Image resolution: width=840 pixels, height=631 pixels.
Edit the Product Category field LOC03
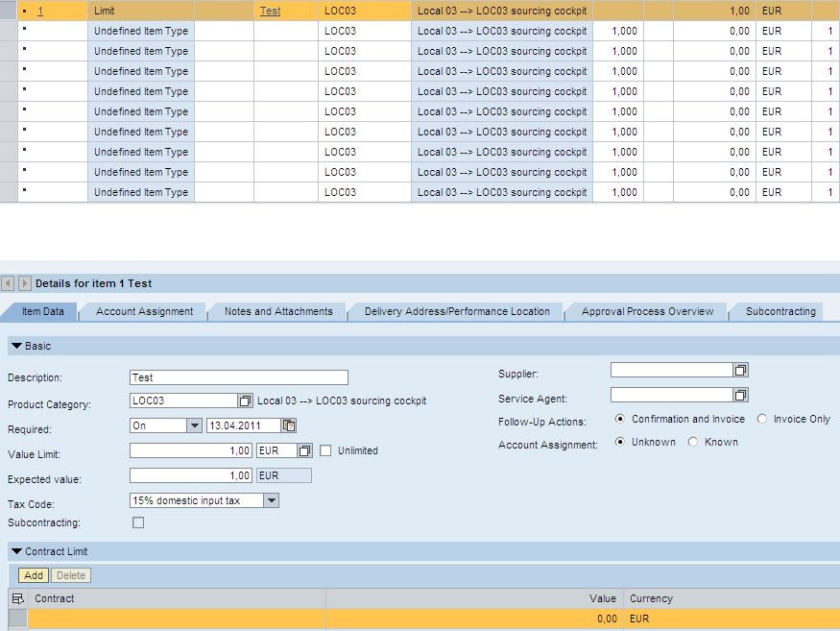pyautogui.click(x=183, y=400)
